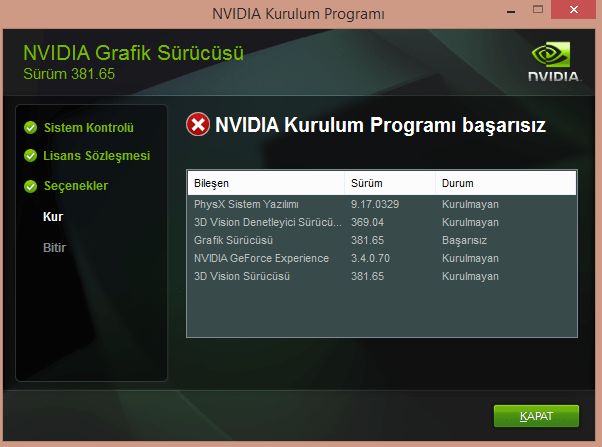The width and height of the screenshot is (602, 447).
Task: Minimize the NVIDIA Kurulum Programı window
Action: 511,11
